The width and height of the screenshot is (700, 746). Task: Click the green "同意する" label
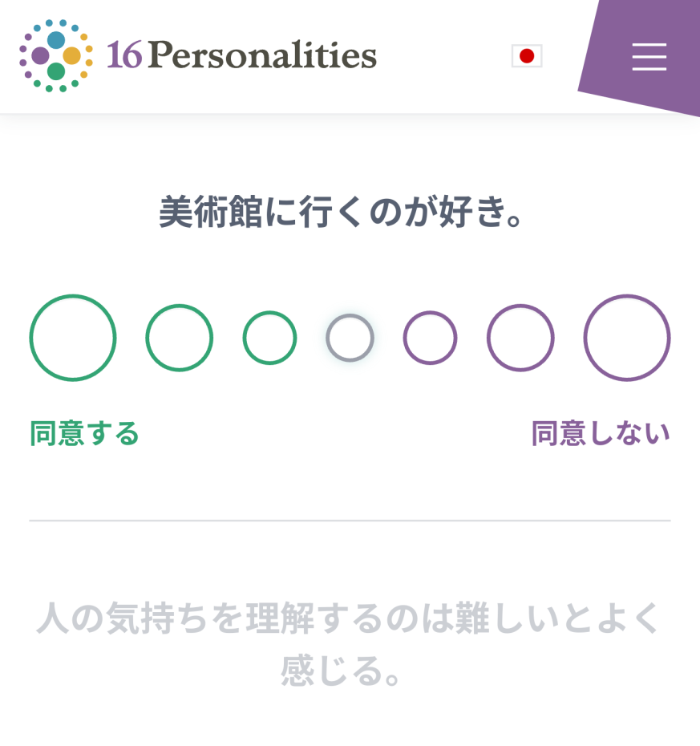pyautogui.click(x=85, y=433)
